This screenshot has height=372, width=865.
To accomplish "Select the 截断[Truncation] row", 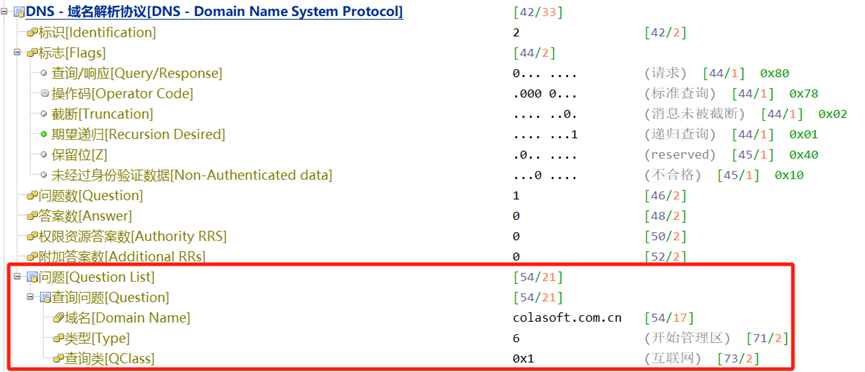I will coord(102,114).
